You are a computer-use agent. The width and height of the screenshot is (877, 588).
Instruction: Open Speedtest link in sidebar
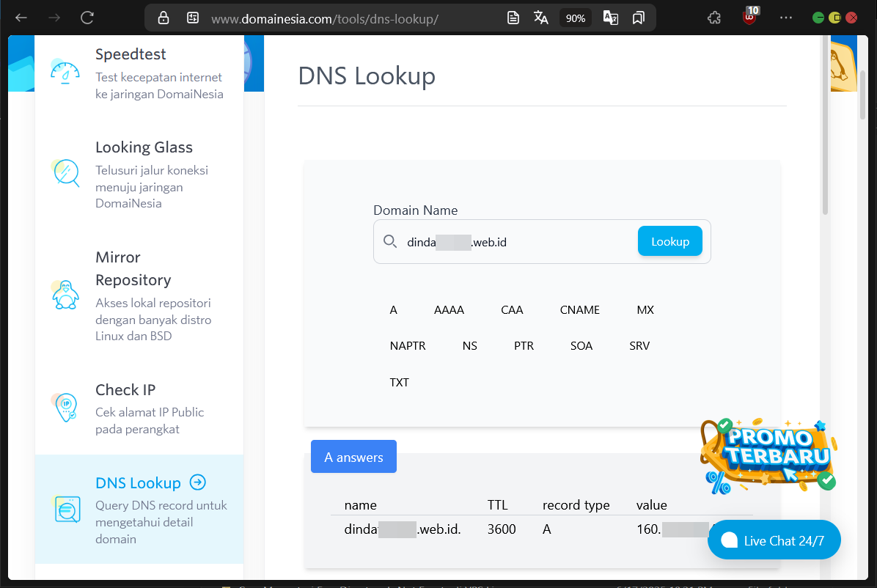pos(131,54)
